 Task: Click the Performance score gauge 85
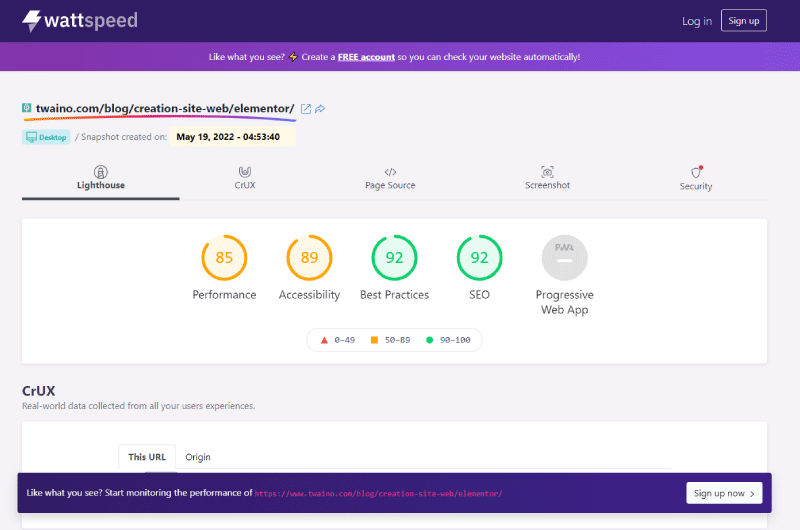224,258
